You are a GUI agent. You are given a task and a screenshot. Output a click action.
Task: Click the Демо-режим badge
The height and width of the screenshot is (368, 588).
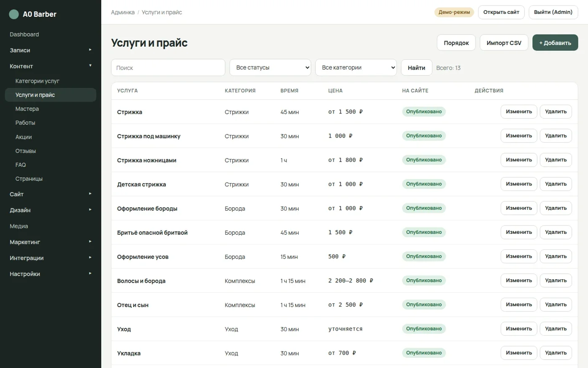tap(454, 12)
